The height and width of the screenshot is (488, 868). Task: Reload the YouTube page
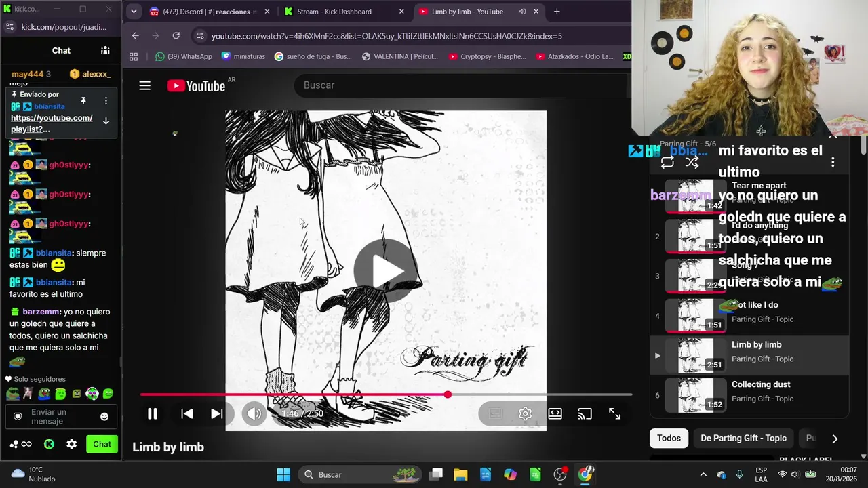click(176, 35)
